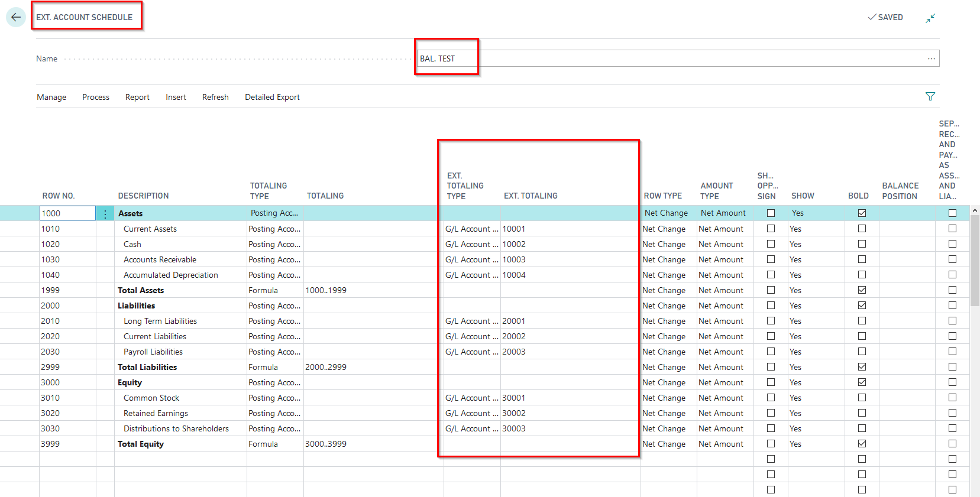Open Totaling Type dropdown for Assets row
The width and height of the screenshot is (980, 497).
coord(274,213)
